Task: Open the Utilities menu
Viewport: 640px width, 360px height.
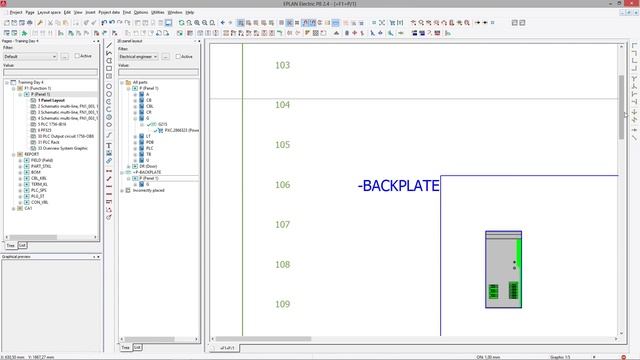Action: pyautogui.click(x=158, y=13)
